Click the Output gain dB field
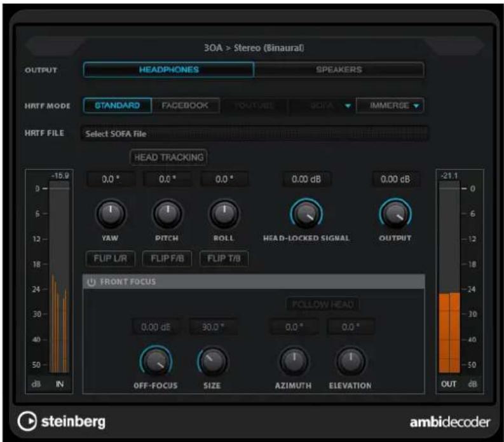504x442 pixels. [395, 179]
